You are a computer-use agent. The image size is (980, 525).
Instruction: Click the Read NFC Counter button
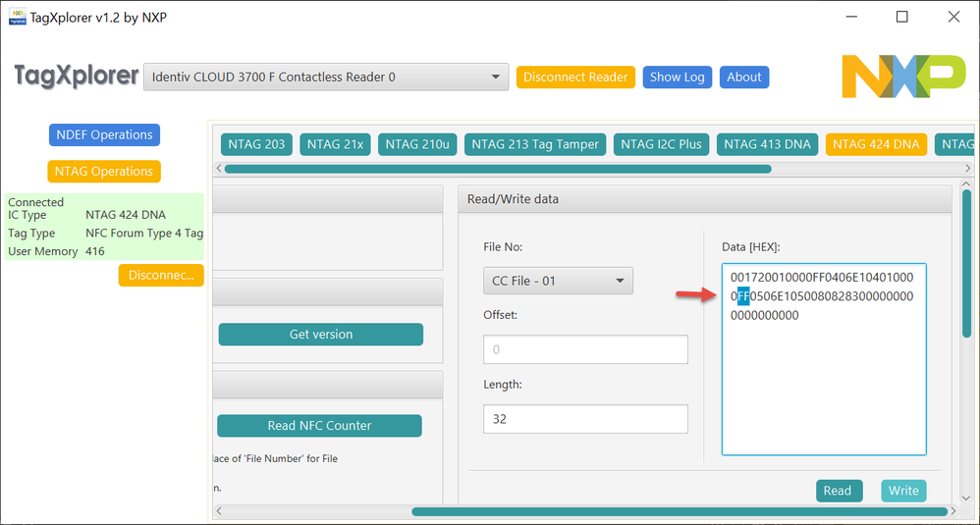click(319, 426)
